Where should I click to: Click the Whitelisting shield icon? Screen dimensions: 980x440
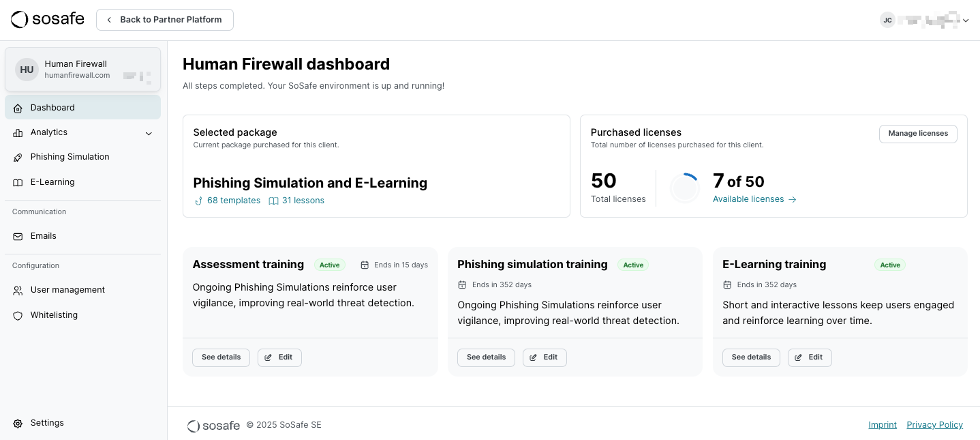point(18,316)
